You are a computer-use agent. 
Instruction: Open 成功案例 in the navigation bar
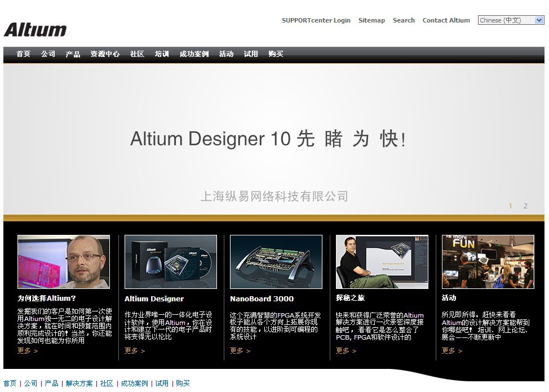194,54
